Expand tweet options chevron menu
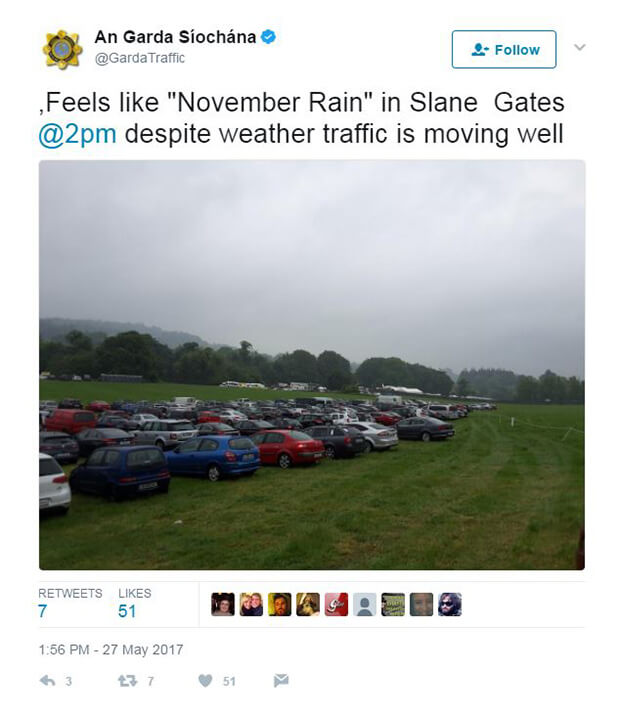This screenshot has width=620, height=716. click(579, 47)
